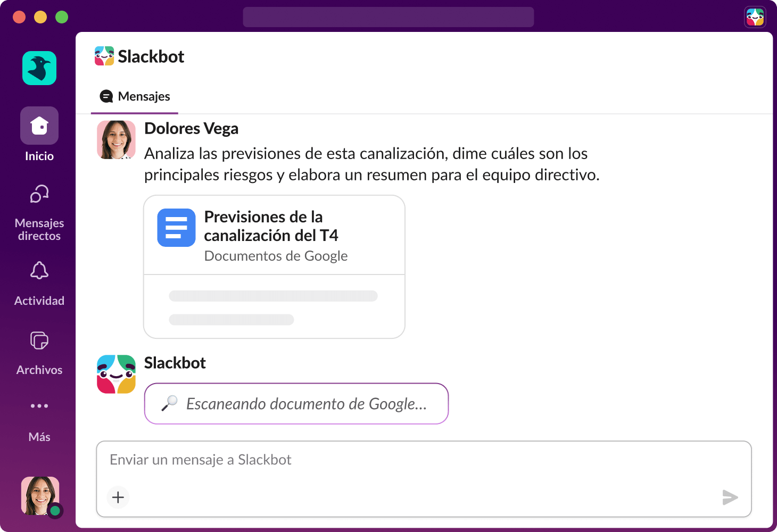This screenshot has width=777, height=532.
Task: Check notifications in Actividad
Action: 39,271
